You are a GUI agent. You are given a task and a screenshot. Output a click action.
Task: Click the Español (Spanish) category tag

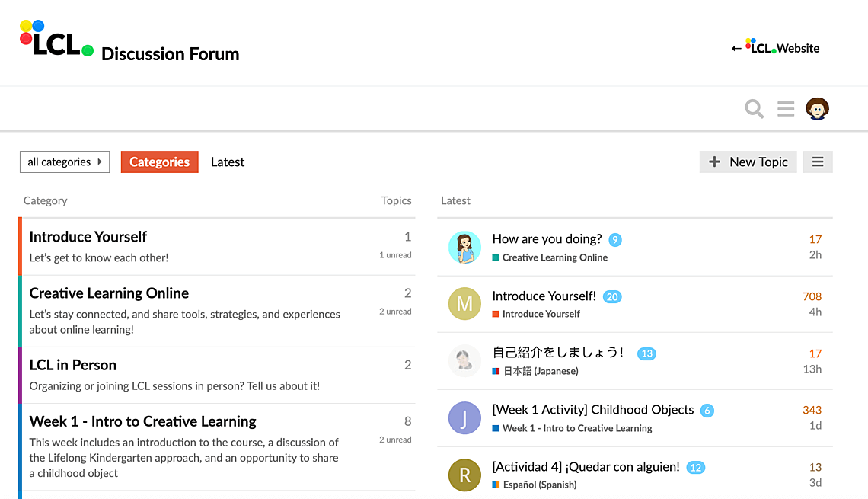[539, 485]
